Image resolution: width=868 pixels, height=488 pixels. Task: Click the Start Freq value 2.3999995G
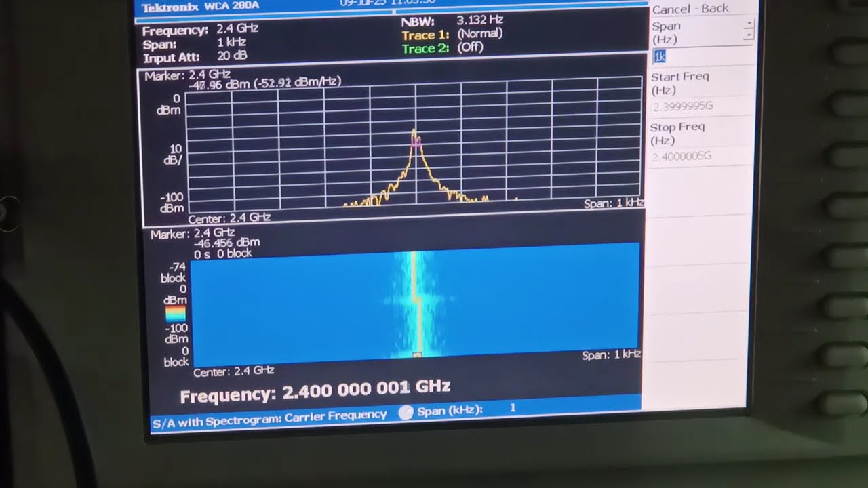point(683,106)
